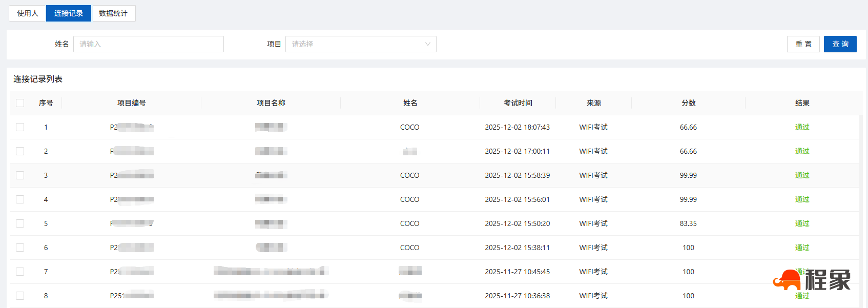
Task: Tick the checkbox for row 5
Action: tap(20, 223)
